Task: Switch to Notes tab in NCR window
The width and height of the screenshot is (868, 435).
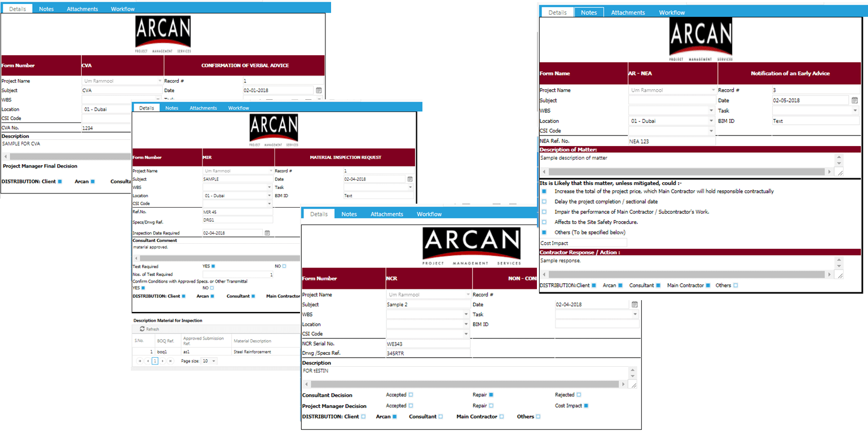Action: pyautogui.click(x=349, y=214)
